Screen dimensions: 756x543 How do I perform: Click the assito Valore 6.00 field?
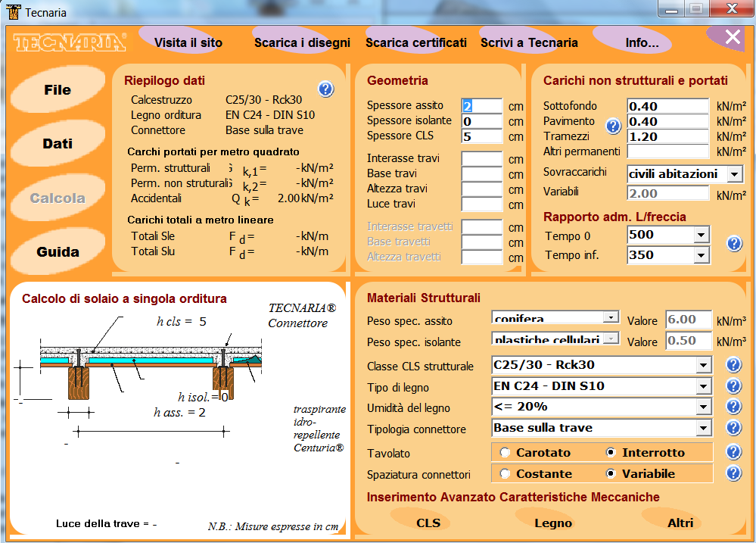689,320
